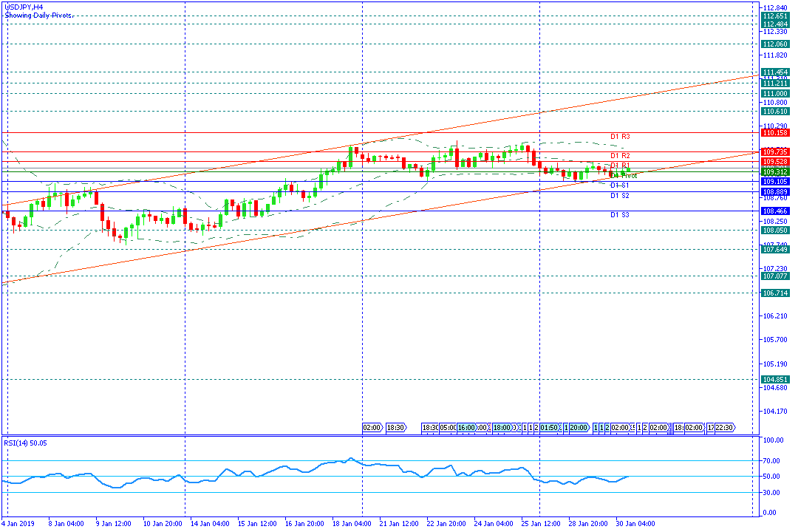This screenshot has height=532, width=798.
Task: Click the D1 S2 support label
Action: [620, 196]
